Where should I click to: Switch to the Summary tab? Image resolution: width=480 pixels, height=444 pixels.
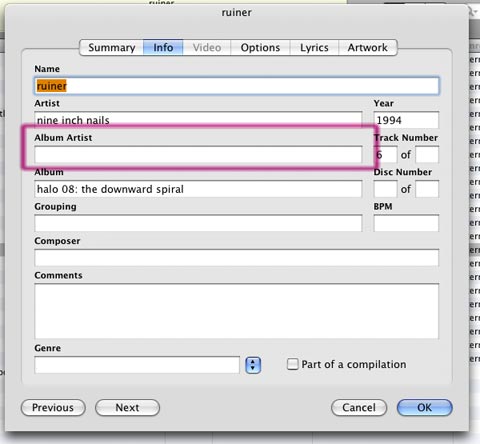tap(112, 48)
